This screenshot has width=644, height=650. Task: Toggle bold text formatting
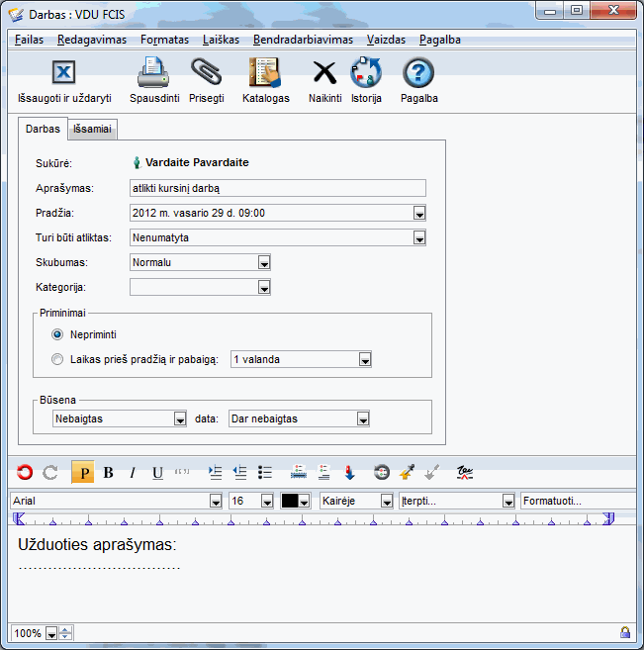109,473
